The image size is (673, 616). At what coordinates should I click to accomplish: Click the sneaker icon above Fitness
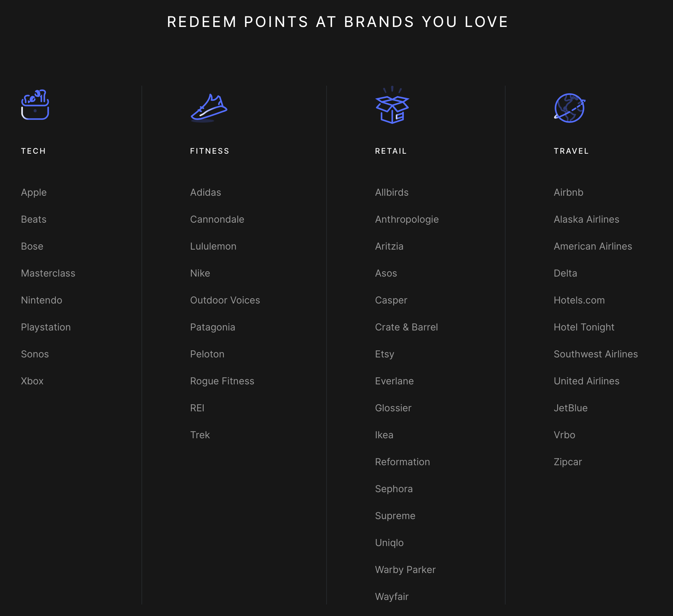coord(209,108)
